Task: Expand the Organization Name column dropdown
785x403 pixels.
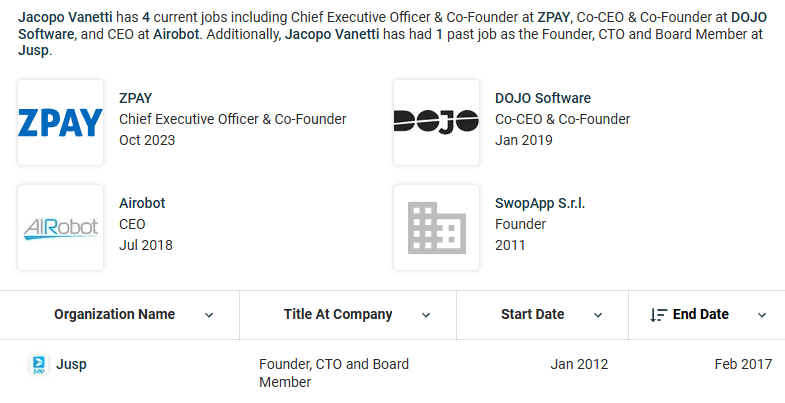Action: point(209,315)
